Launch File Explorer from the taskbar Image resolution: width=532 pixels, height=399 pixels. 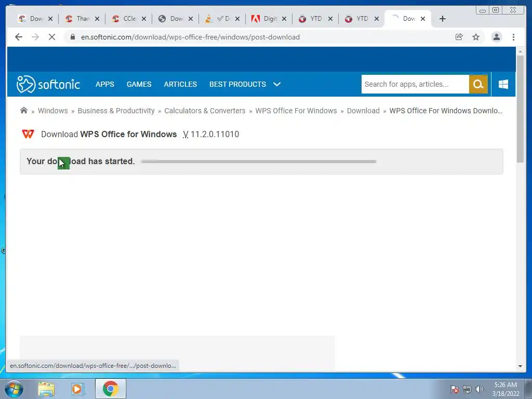(x=46, y=389)
